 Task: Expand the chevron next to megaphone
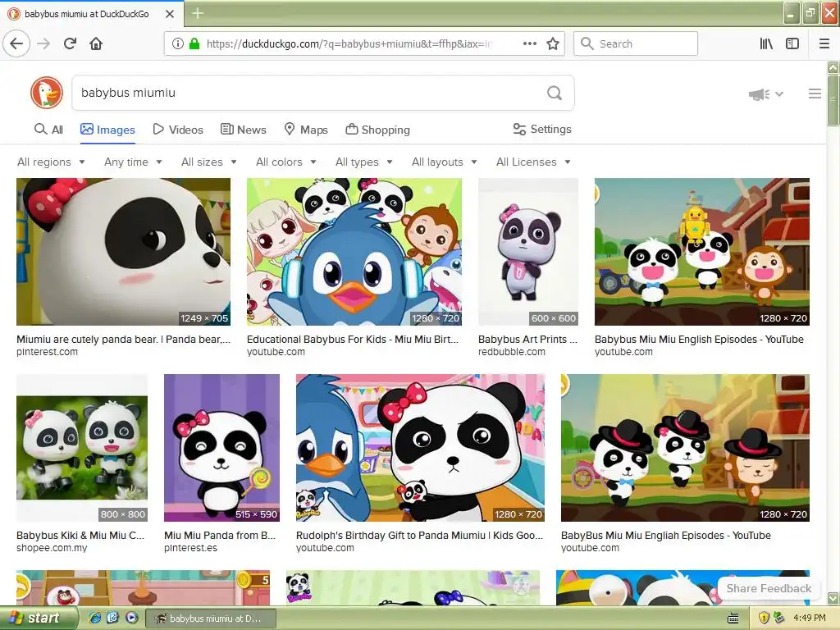click(779, 94)
